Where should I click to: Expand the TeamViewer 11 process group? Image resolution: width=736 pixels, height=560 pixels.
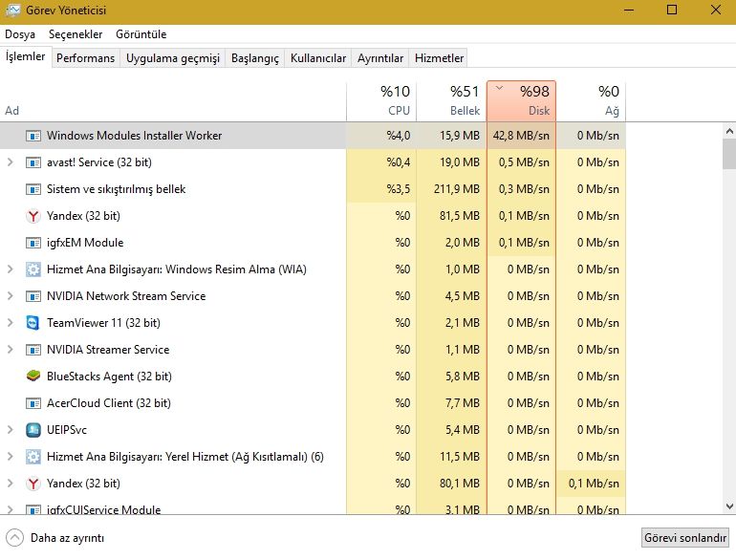click(11, 323)
